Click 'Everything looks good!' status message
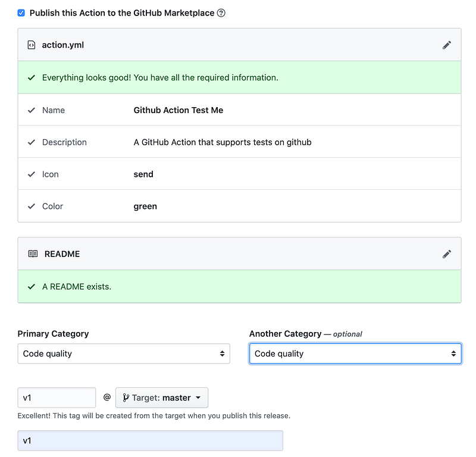The width and height of the screenshot is (476, 457). [160, 78]
